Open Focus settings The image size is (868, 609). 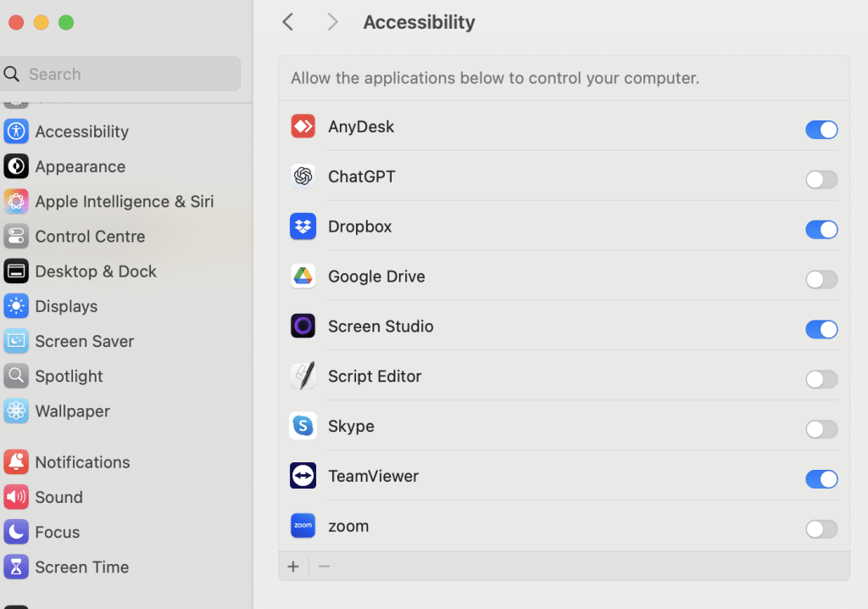point(58,532)
